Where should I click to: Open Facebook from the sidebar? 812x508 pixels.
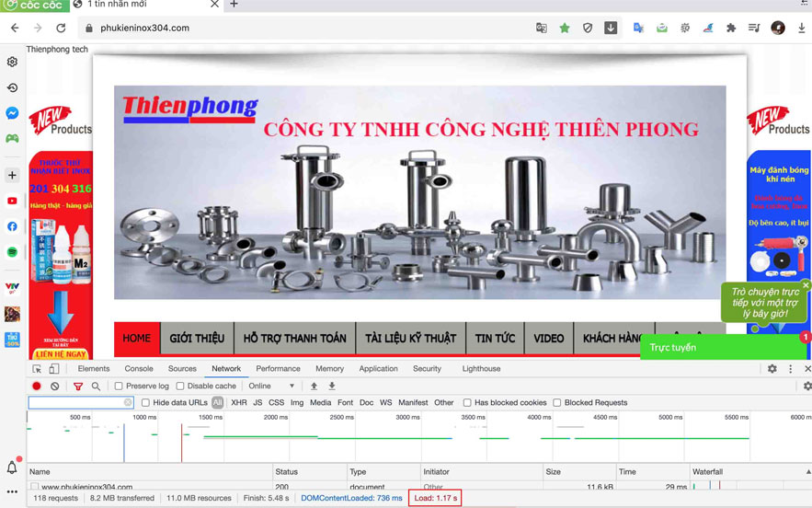(x=13, y=226)
